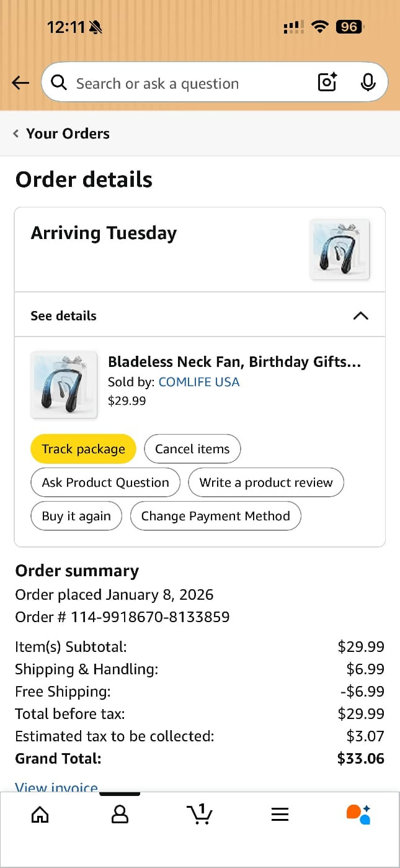The height and width of the screenshot is (868, 400).
Task: Open the account profile tab icon
Action: pos(120,814)
